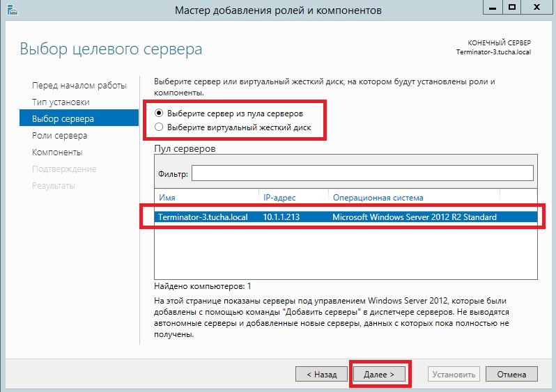The width and height of the screenshot is (556, 392).
Task: Open the 'Перед началом работы' step
Action: click(79, 86)
